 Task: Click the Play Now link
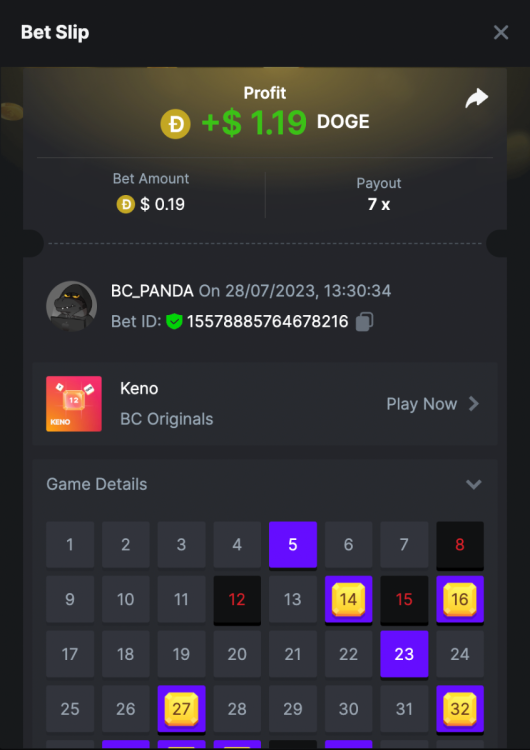(421, 404)
